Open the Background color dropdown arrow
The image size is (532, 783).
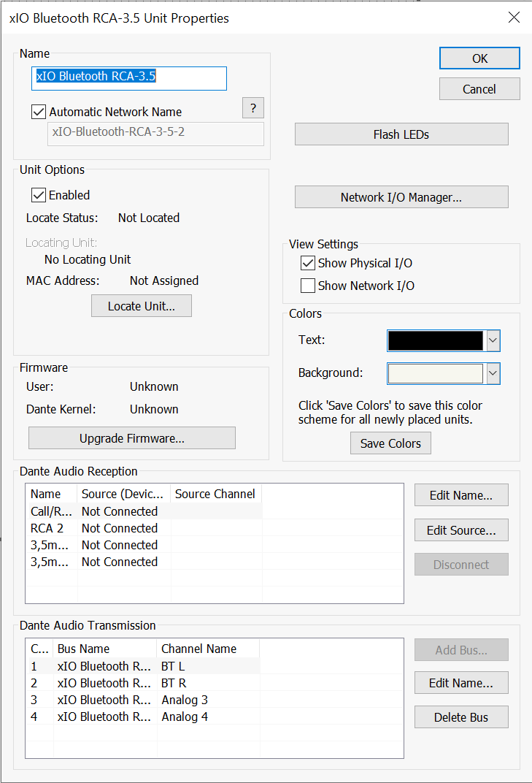[x=493, y=373]
